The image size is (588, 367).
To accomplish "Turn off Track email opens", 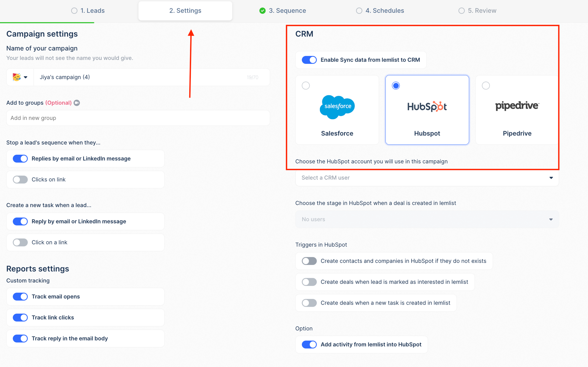I will coord(20,297).
